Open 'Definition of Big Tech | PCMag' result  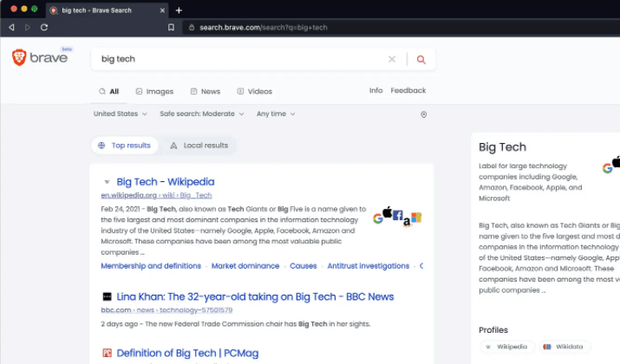tap(187, 353)
